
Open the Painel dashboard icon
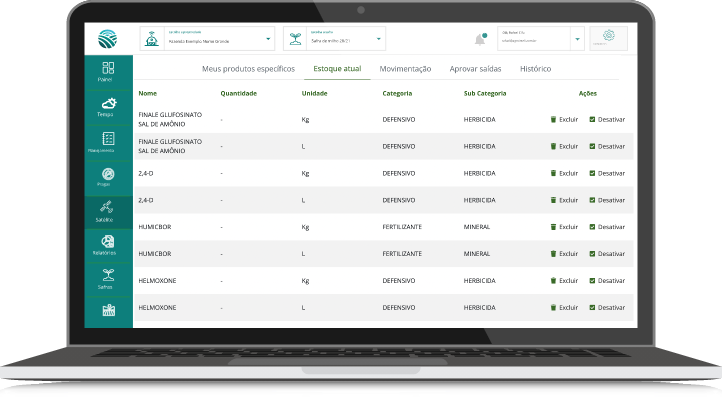click(x=108, y=68)
